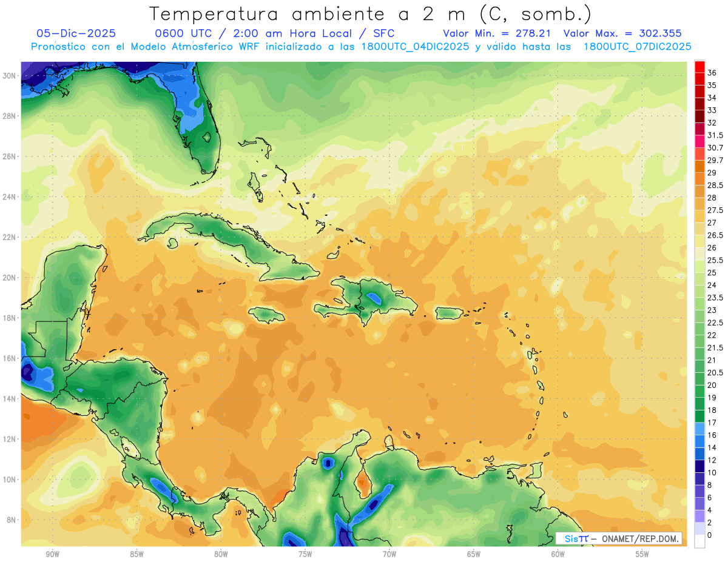Click the latitude label '8N'
This screenshot has width=728, height=562.
(x=12, y=520)
